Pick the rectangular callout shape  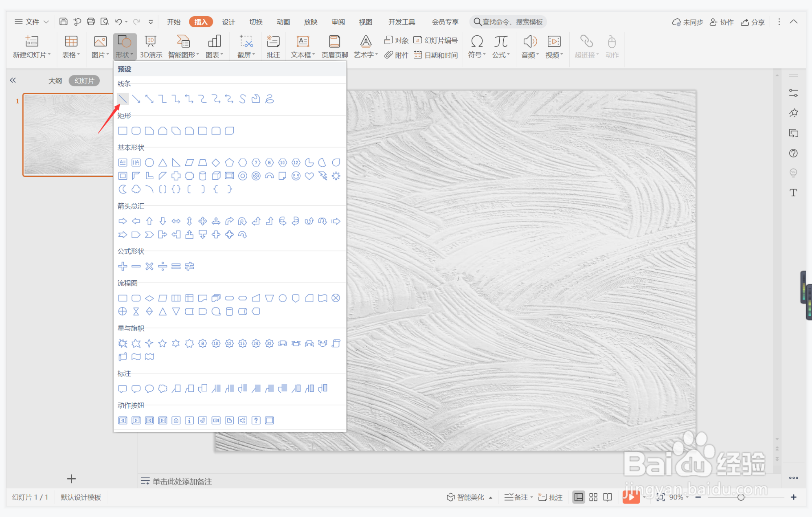click(x=123, y=389)
